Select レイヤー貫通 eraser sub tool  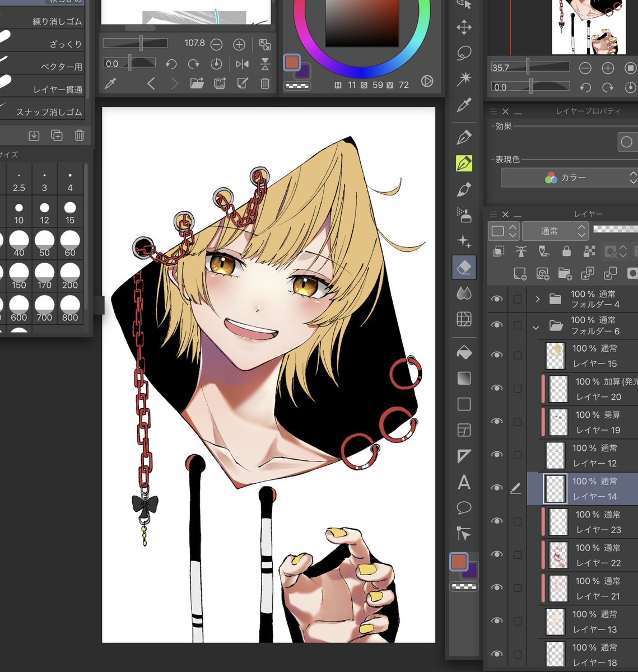(42, 88)
